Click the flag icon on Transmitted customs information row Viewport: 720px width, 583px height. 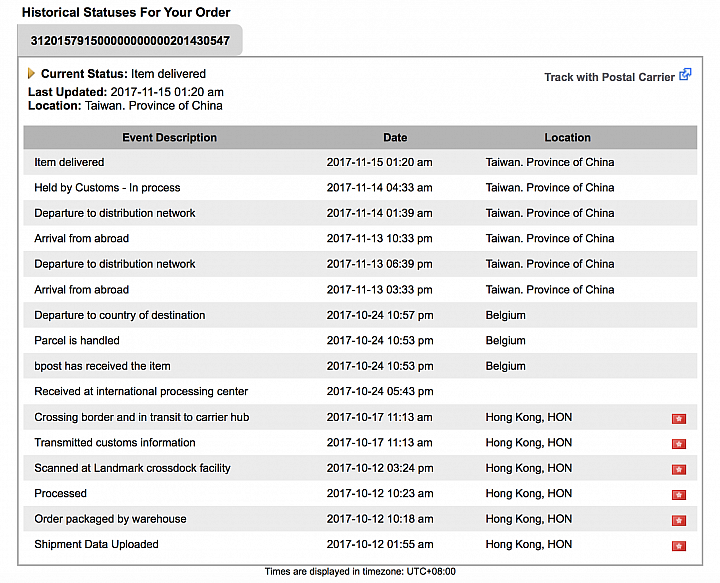pos(679,443)
